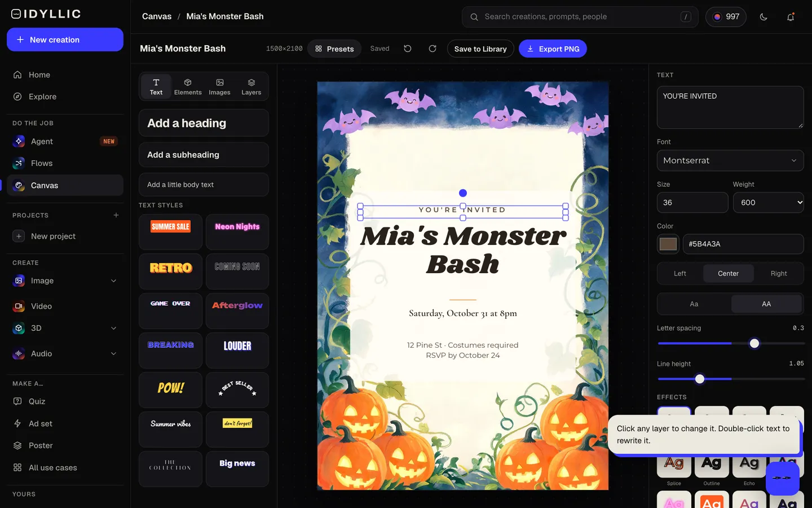Click the New creation button

tap(65, 40)
